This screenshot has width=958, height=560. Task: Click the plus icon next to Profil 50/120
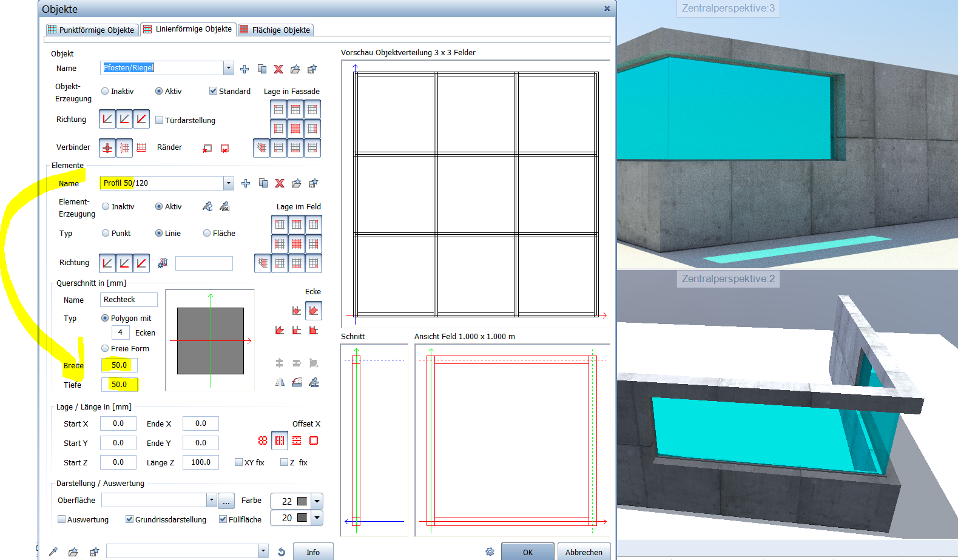[246, 183]
